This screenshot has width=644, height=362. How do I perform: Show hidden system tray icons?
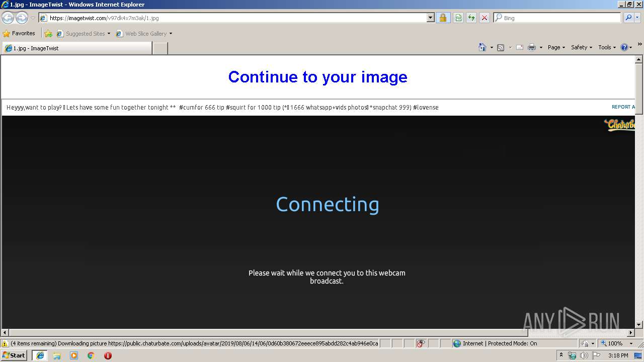pos(561,355)
